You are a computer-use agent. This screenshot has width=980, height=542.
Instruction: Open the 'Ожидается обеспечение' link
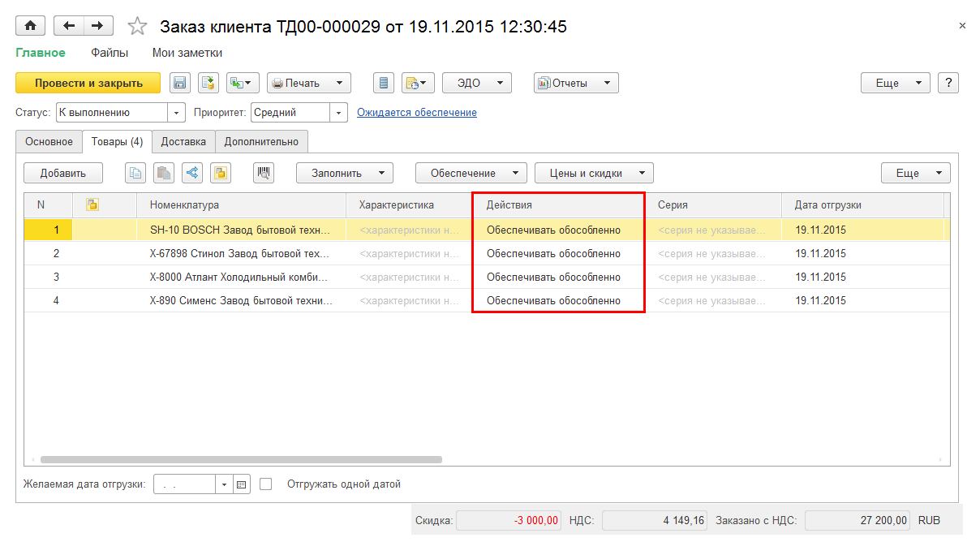pos(417,113)
